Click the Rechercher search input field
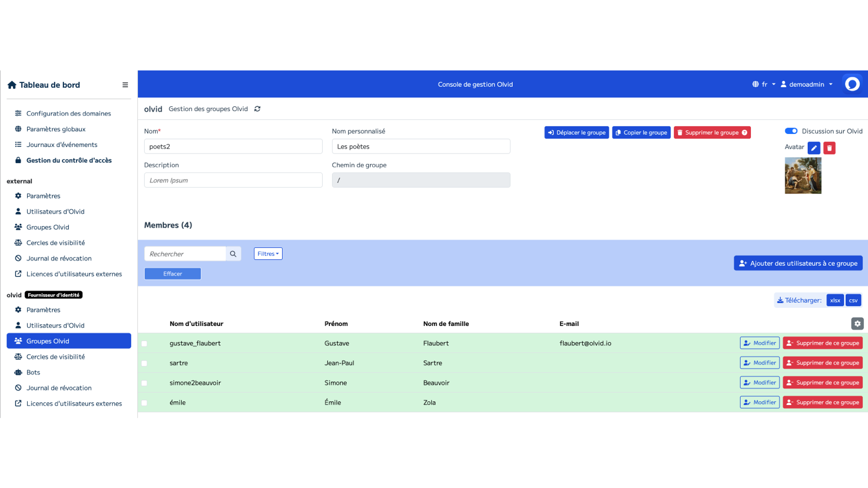Image resolution: width=868 pixels, height=488 pixels. [184, 253]
